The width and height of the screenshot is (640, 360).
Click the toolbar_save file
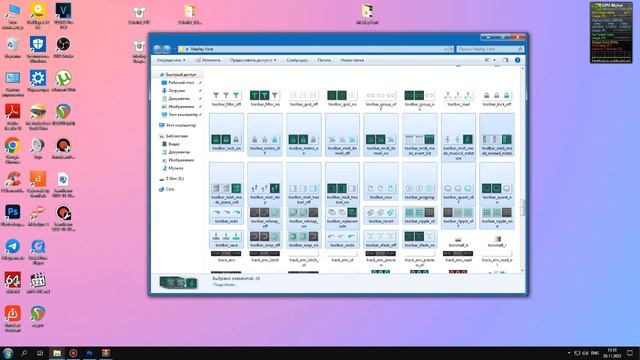(x=226, y=240)
